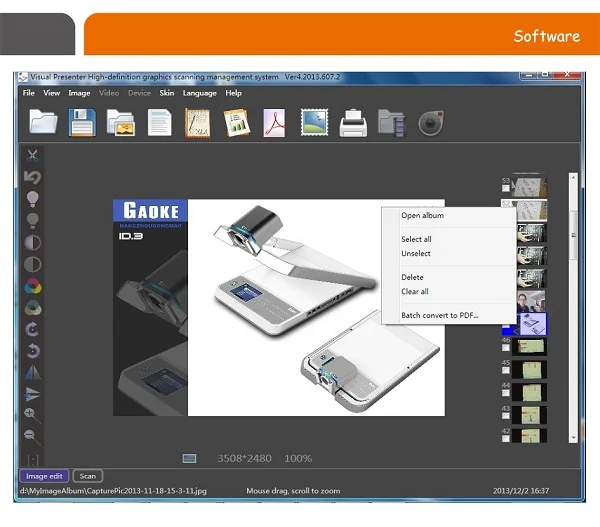This screenshot has height=527, width=600.
Task: Tick the checkbox for thumbnail 44
Action: click(505, 393)
